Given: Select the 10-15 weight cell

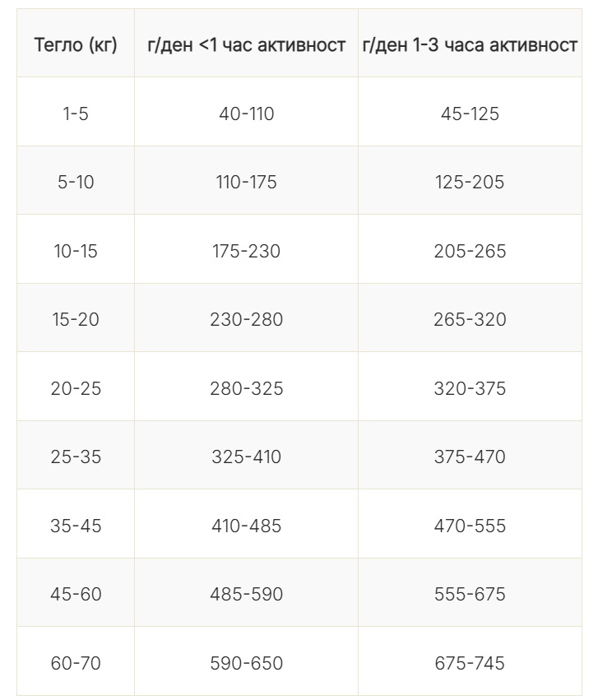Looking at the screenshot, I should [x=76, y=251].
